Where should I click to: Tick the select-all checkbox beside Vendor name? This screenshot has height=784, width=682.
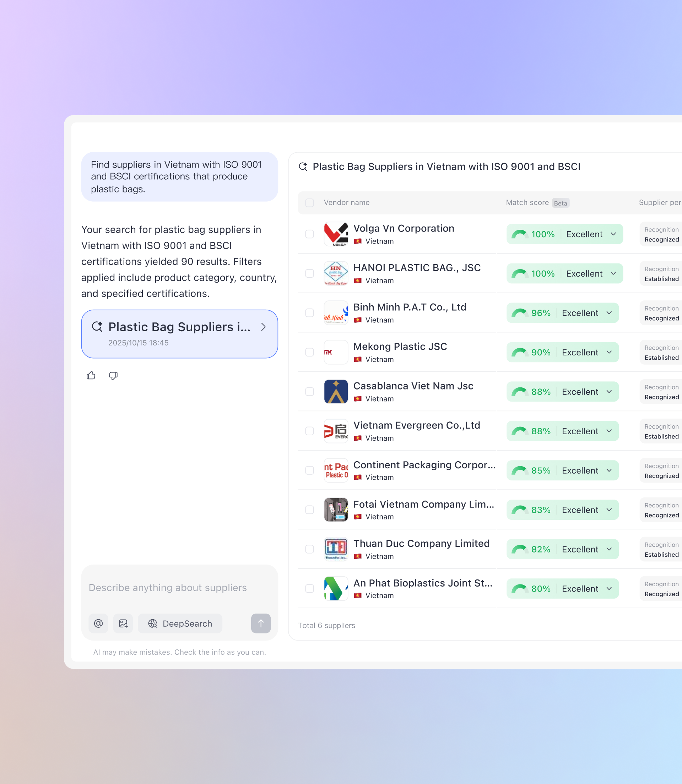click(309, 202)
